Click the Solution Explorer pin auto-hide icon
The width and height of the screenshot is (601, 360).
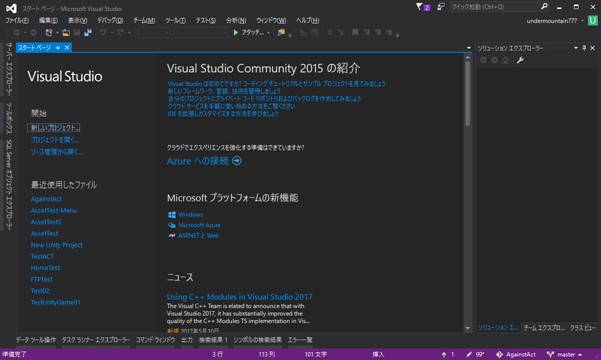[584, 48]
